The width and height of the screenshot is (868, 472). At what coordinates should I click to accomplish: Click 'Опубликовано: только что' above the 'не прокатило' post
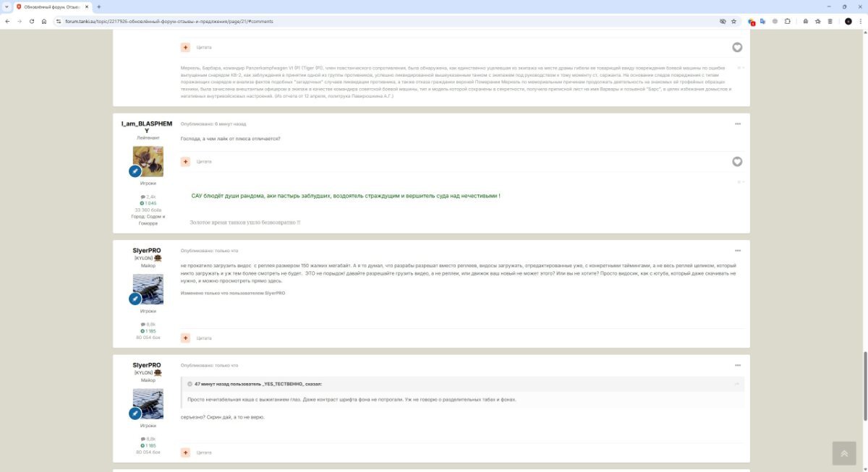tap(209, 250)
